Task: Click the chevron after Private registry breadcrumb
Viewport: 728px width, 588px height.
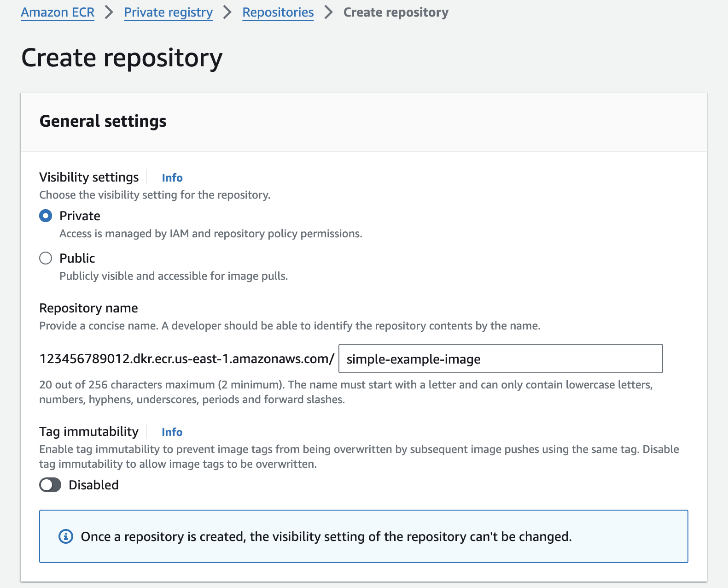Action: click(x=227, y=12)
